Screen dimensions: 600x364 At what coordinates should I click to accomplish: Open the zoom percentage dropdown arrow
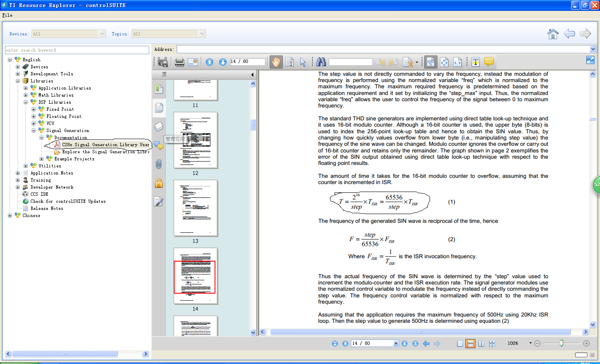[x=530, y=343]
